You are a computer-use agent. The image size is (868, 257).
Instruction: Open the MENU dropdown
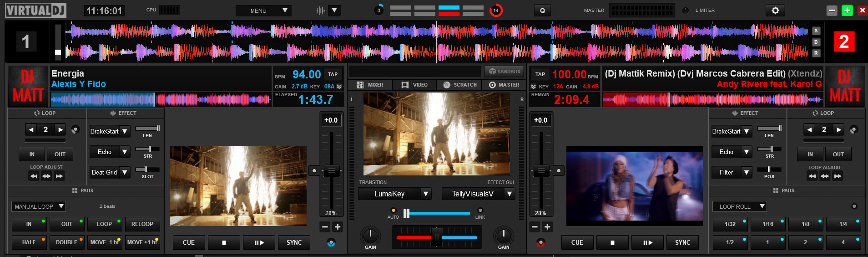pyautogui.click(x=263, y=10)
